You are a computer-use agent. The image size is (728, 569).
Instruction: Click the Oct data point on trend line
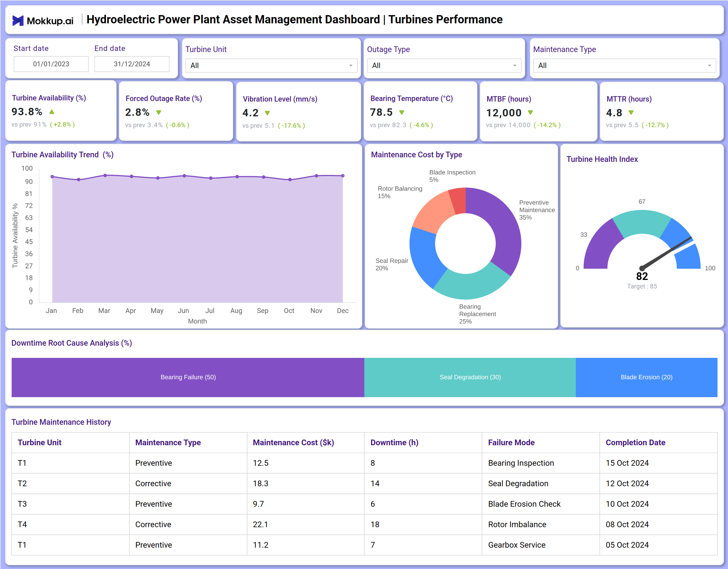[x=290, y=180]
